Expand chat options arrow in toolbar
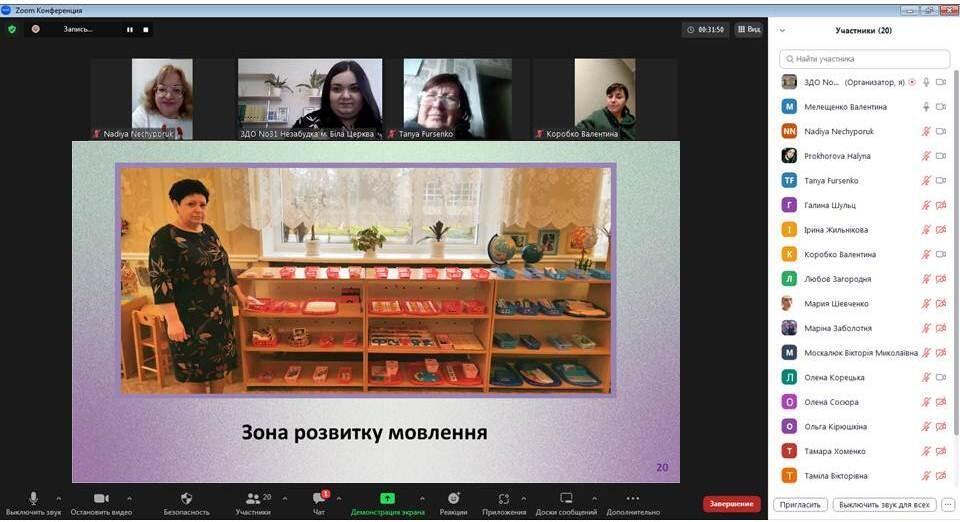960x522 pixels. tap(339, 498)
